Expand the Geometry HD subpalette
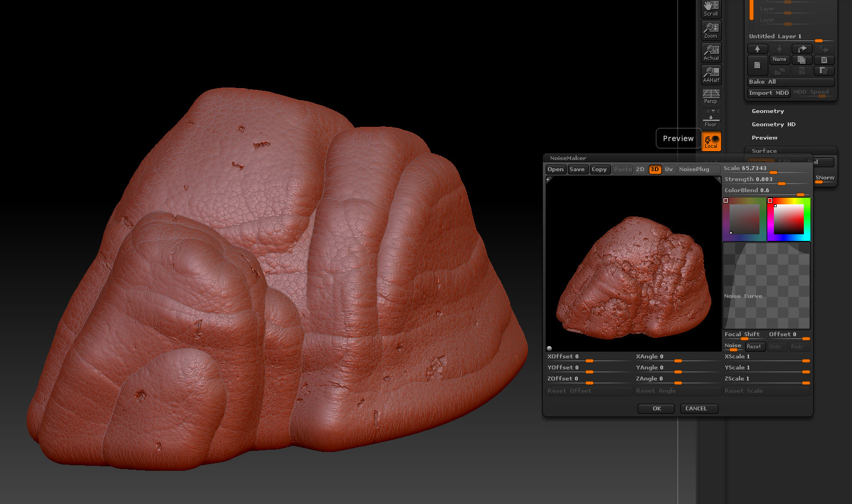 click(773, 125)
